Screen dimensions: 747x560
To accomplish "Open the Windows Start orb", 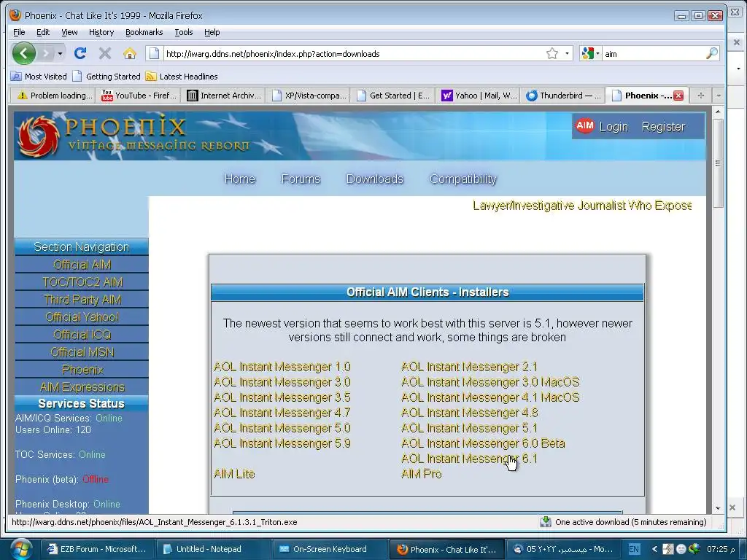I will (21, 548).
